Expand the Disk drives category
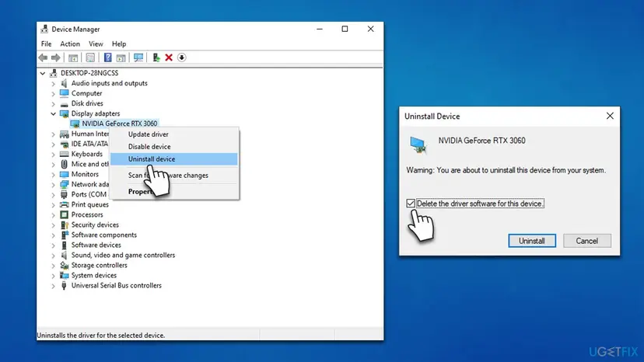 click(x=54, y=103)
